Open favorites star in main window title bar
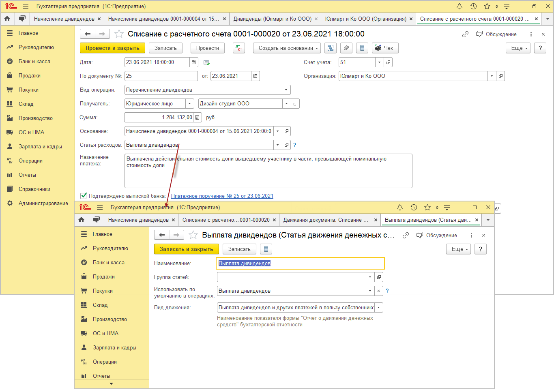Image resolution: width=554 pixels, height=392 pixels. (x=487, y=6)
